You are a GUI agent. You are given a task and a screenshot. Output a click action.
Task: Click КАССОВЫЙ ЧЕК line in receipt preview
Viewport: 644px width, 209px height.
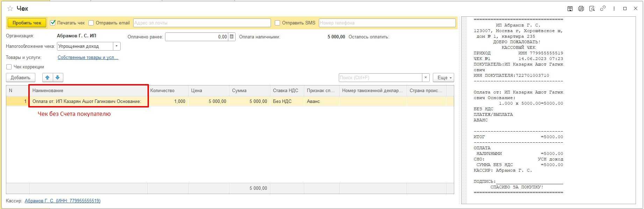coord(518,47)
